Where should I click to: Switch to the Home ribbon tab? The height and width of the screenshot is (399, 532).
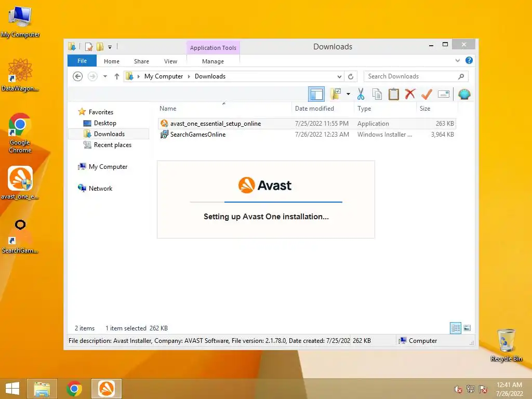[x=112, y=61]
